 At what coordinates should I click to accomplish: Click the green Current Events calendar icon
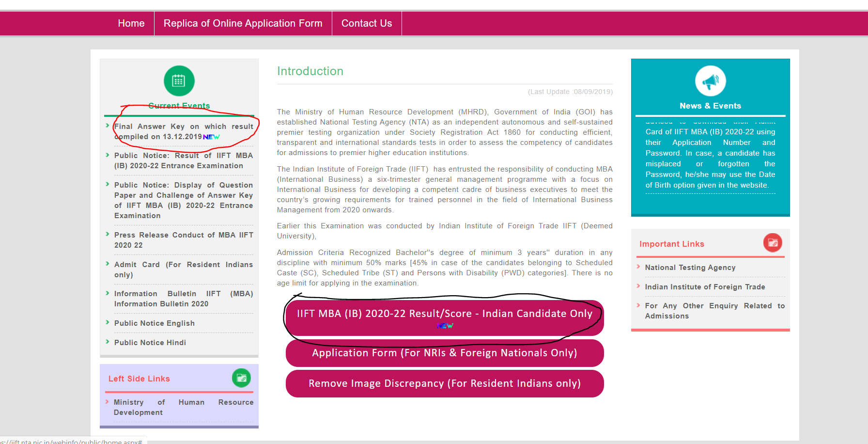click(179, 81)
